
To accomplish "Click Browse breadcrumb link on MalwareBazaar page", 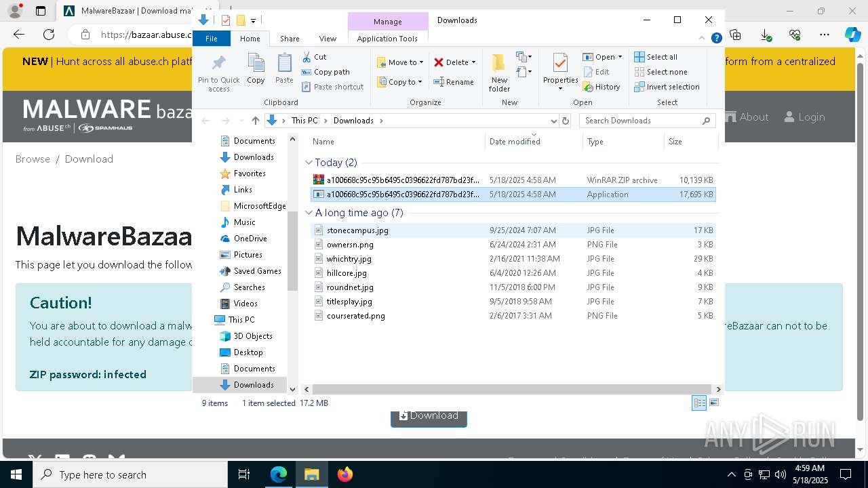I will [33, 159].
